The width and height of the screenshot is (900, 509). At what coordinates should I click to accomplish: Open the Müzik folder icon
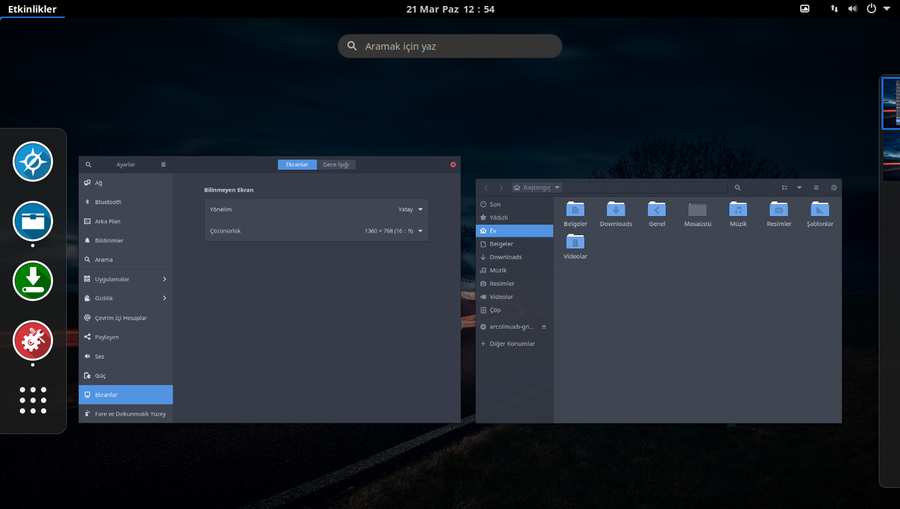738,209
